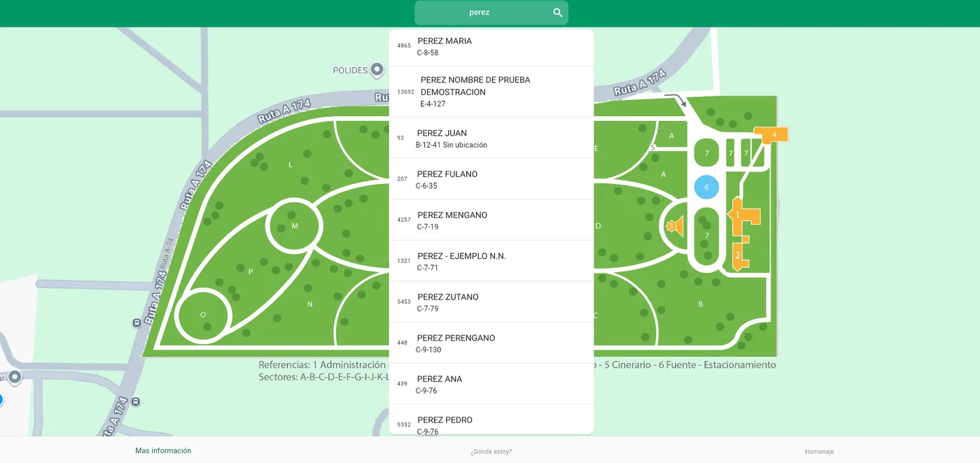
Task: Select result PEREZ NOMBRE DE PRUEBA DEMOSTRACION
Action: click(x=491, y=92)
